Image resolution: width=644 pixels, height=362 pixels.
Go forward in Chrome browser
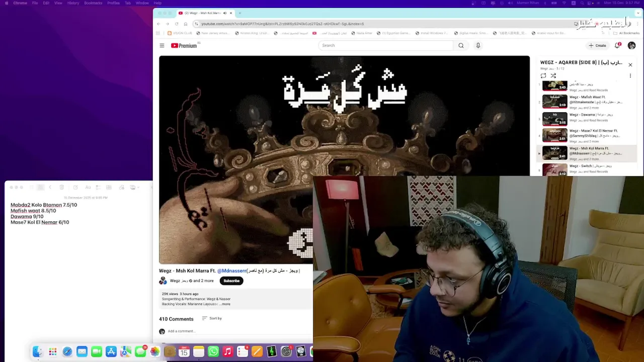[x=168, y=24]
